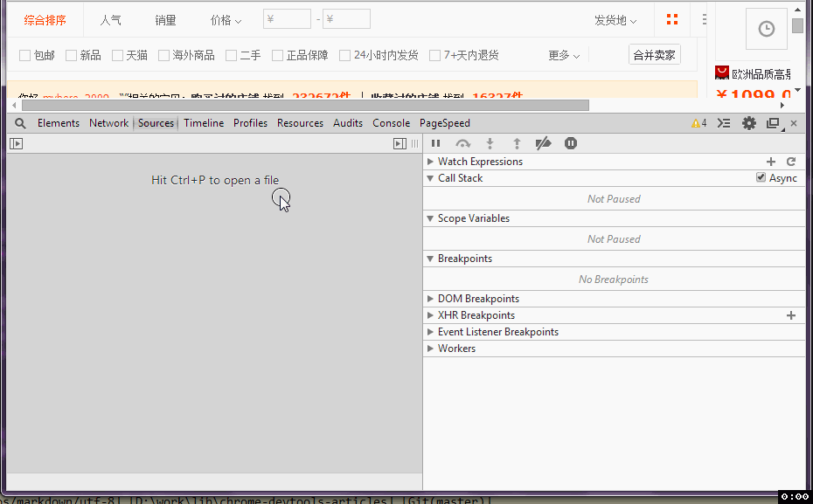Viewport: 813px width, 504px height.
Task: Click the 合并卖家 button
Action: point(654,55)
